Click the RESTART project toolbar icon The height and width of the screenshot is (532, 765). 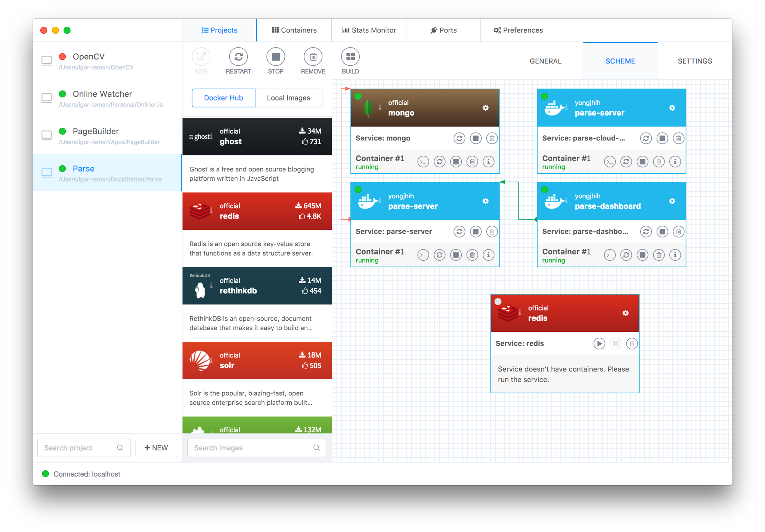[x=238, y=57]
